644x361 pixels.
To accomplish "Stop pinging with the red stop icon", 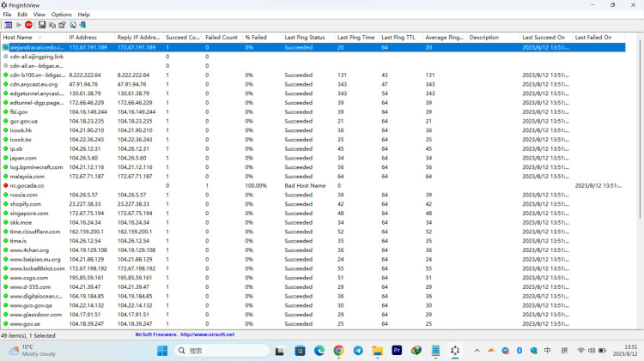I will (28, 25).
